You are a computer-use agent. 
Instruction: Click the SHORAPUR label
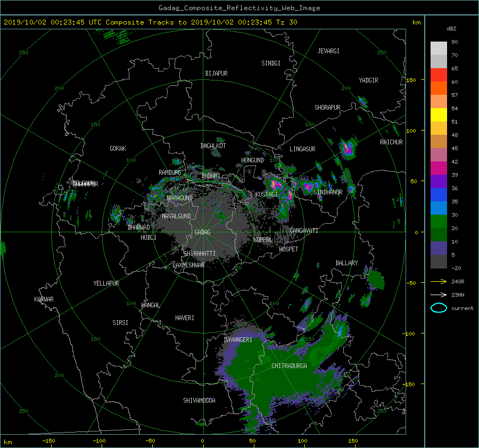point(327,108)
